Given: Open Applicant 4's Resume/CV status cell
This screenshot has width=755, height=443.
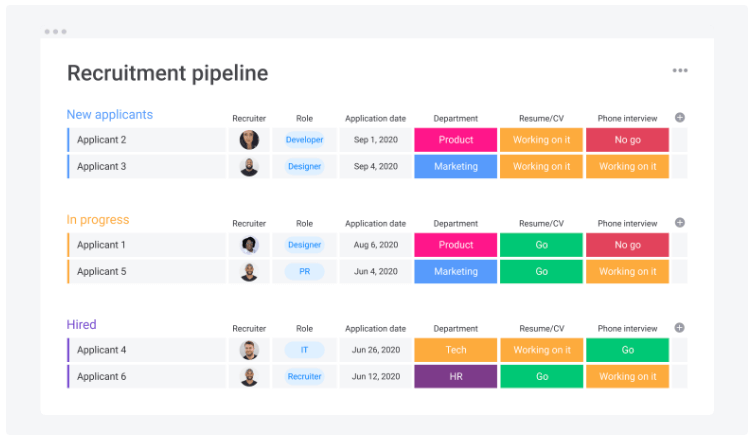Looking at the screenshot, I should click(x=541, y=350).
